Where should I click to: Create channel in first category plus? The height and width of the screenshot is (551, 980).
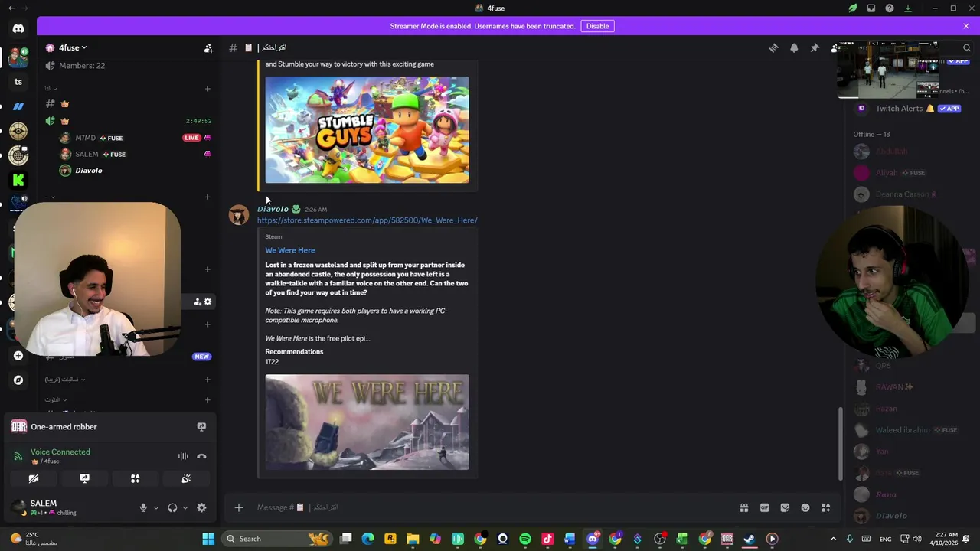tap(207, 89)
